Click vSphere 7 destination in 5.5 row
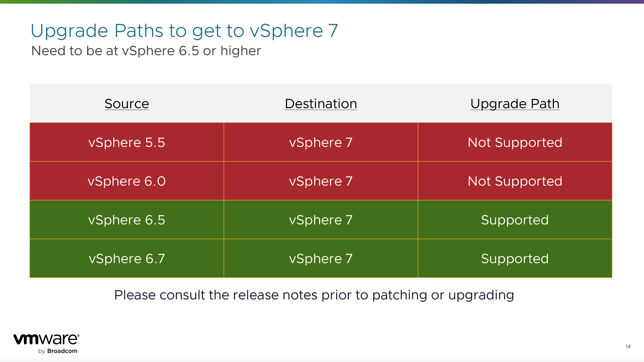The image size is (644, 362). point(321,142)
